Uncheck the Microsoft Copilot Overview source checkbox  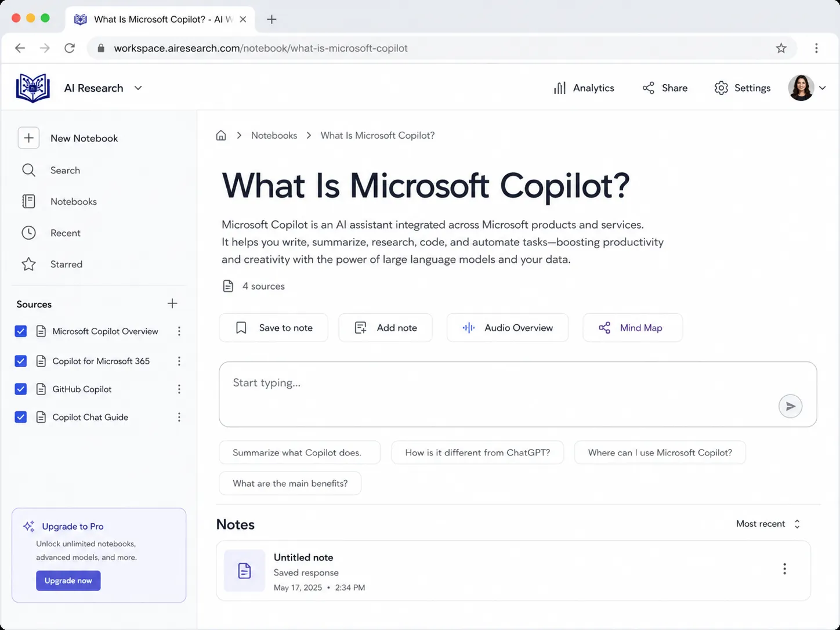[x=21, y=331]
